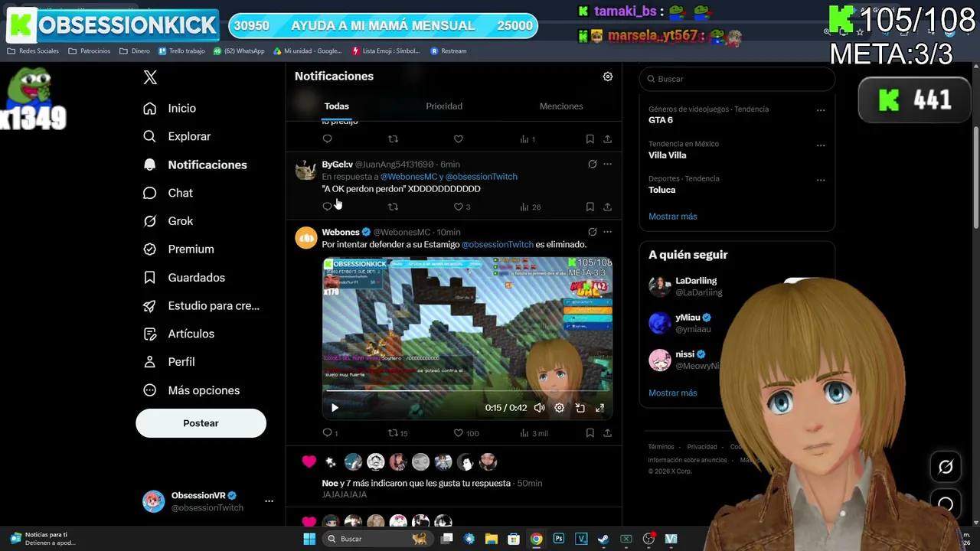Reply to Webones' tweet with 1 reply
980x551 pixels.
pos(330,433)
